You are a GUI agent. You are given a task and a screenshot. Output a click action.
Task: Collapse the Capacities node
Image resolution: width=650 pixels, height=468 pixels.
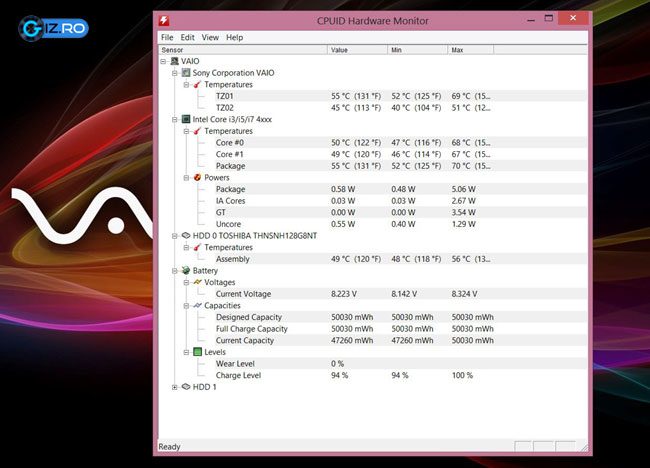187,306
